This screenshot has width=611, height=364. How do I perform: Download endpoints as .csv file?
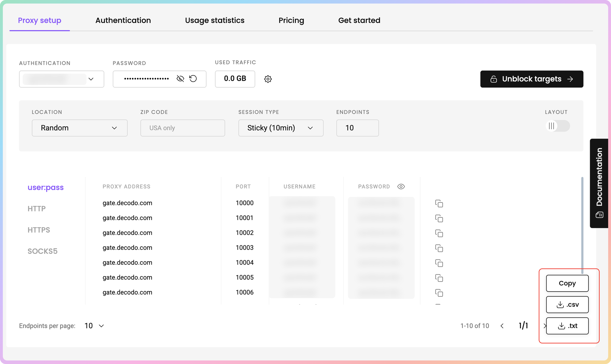(x=567, y=305)
